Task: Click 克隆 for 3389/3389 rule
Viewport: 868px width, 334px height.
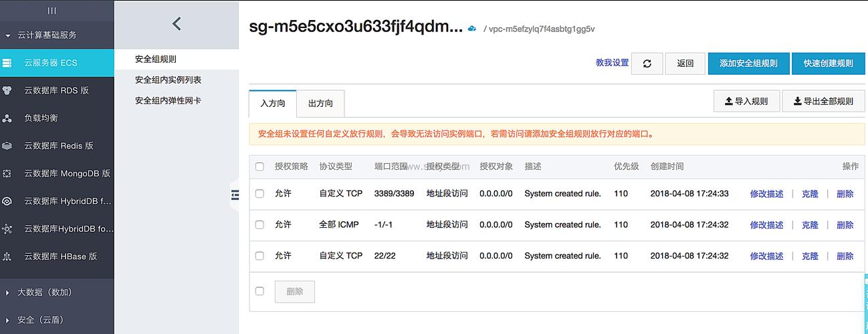Action: [x=810, y=194]
